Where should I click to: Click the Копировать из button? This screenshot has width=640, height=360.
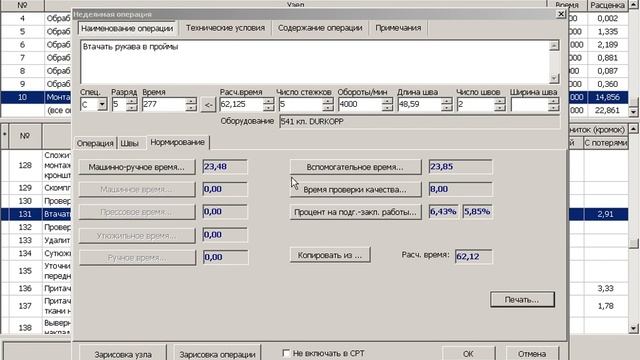[x=330, y=255]
